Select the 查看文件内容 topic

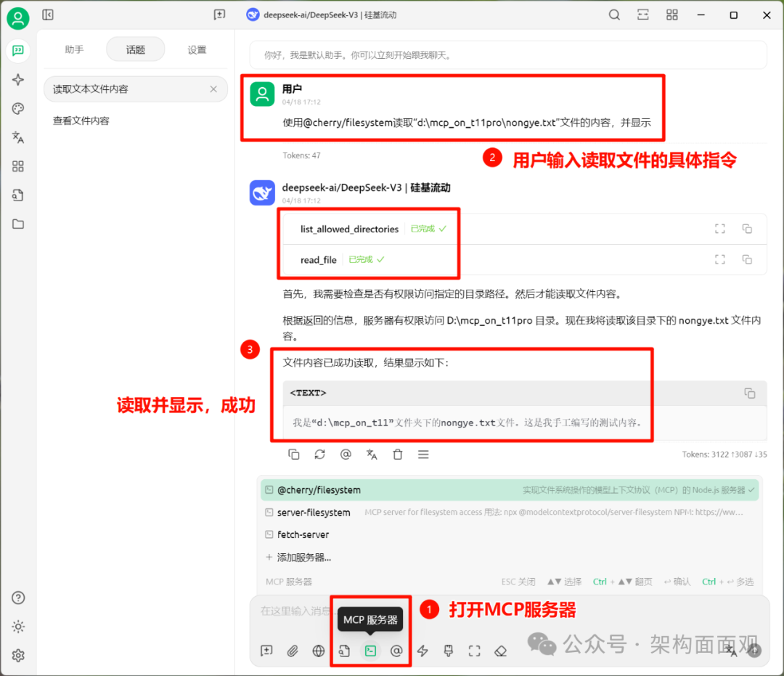(x=81, y=121)
